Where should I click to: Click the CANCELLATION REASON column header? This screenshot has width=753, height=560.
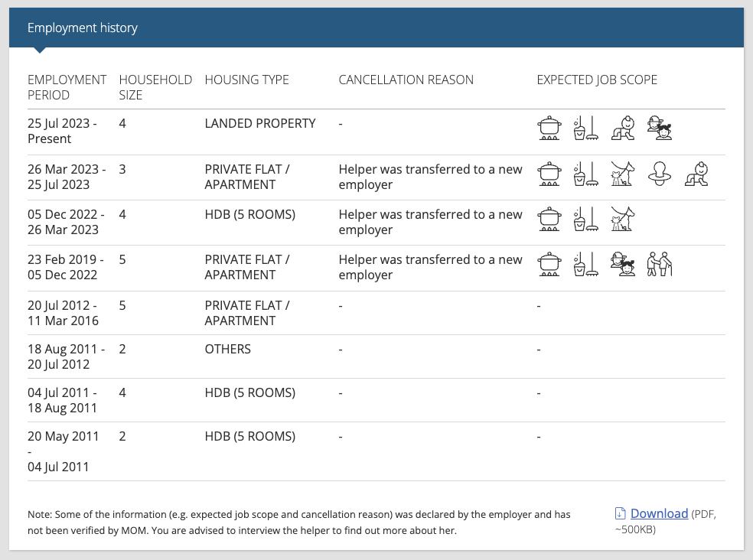coord(406,80)
